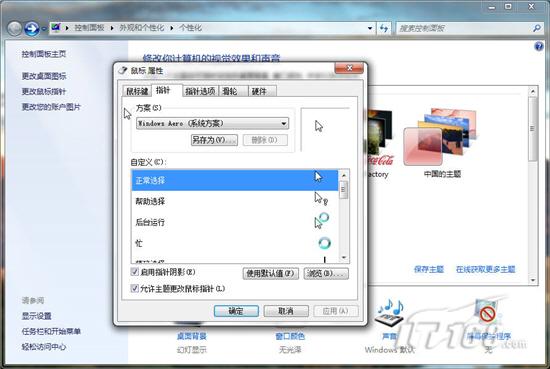This screenshot has width=550, height=369.
Task: Click the 浏览 browse button
Action: tap(326, 274)
